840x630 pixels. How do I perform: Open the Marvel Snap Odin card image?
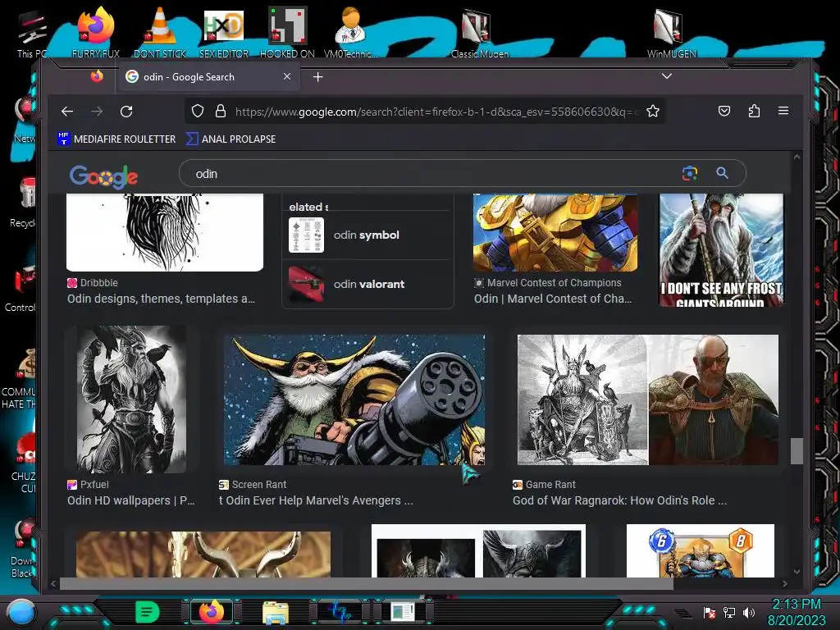[701, 550]
